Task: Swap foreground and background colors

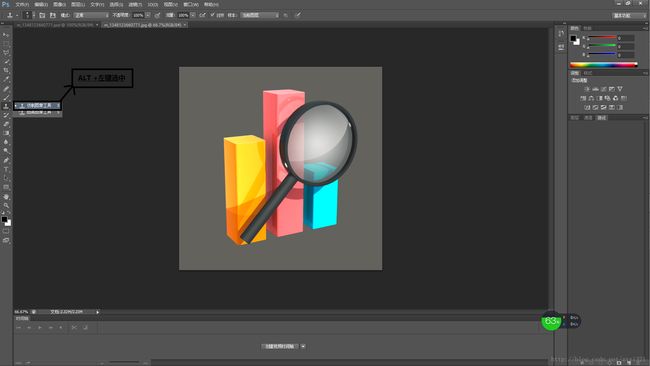Action: pos(9,213)
